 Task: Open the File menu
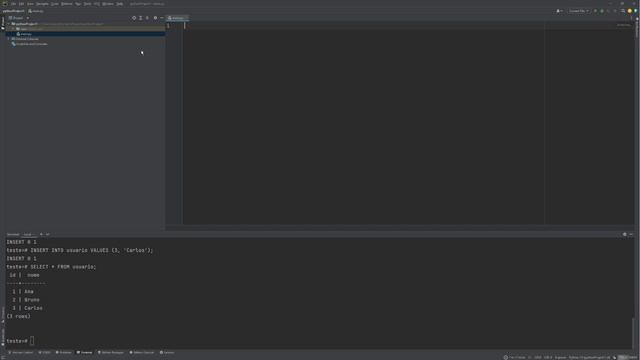tap(13, 4)
